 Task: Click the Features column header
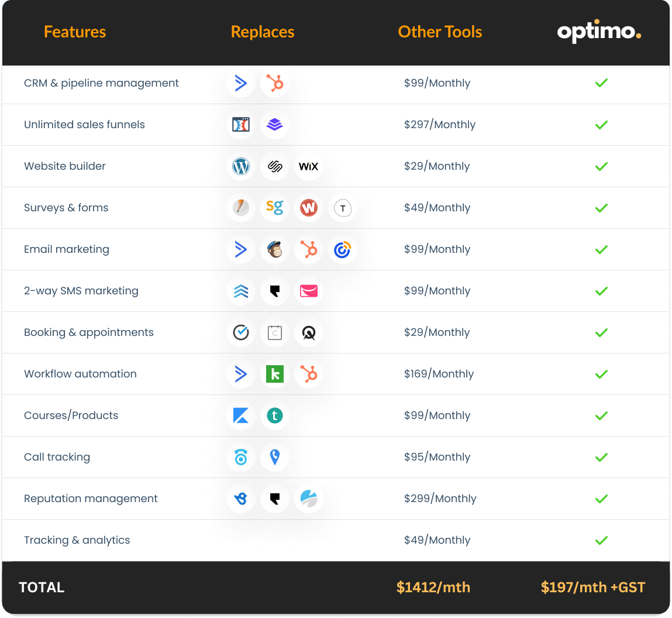pyautogui.click(x=75, y=32)
